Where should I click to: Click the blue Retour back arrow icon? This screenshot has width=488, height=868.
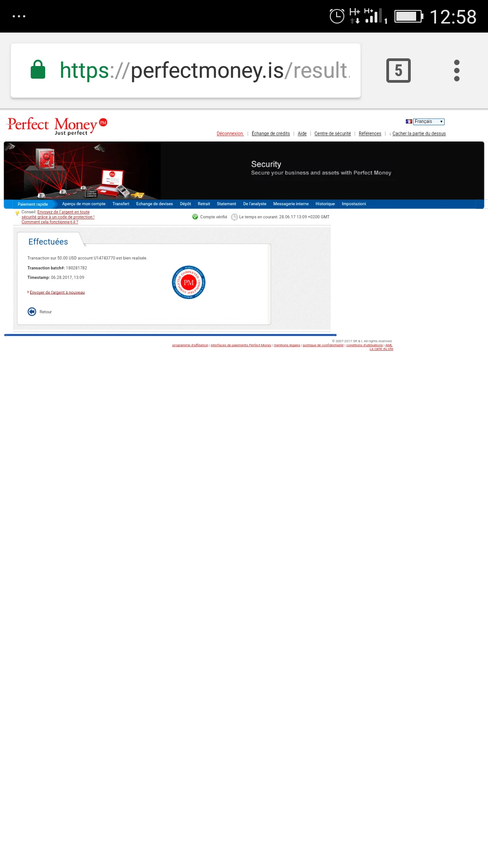click(32, 312)
